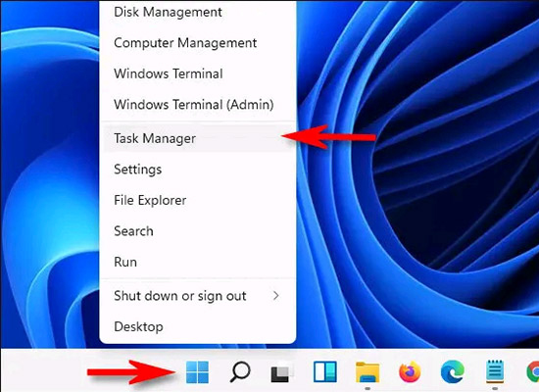Launch Firefox from the taskbar
The height and width of the screenshot is (392, 539).
point(410,371)
